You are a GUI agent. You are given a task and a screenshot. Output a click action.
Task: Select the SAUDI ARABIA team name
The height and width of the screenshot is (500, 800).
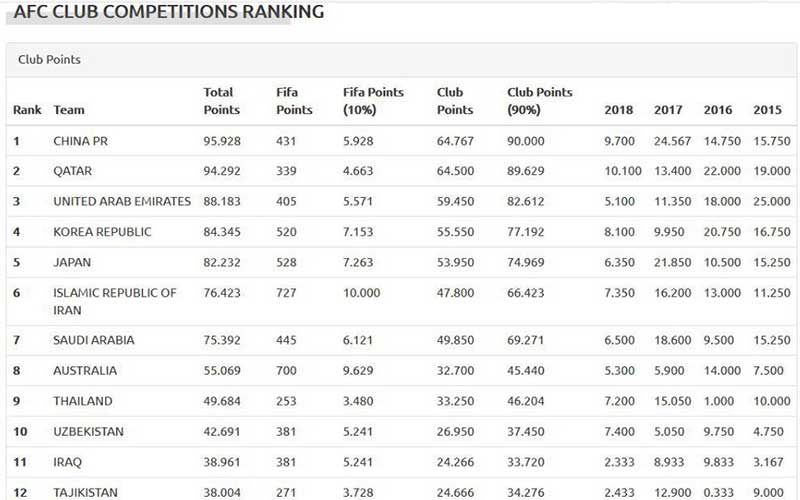tap(94, 340)
